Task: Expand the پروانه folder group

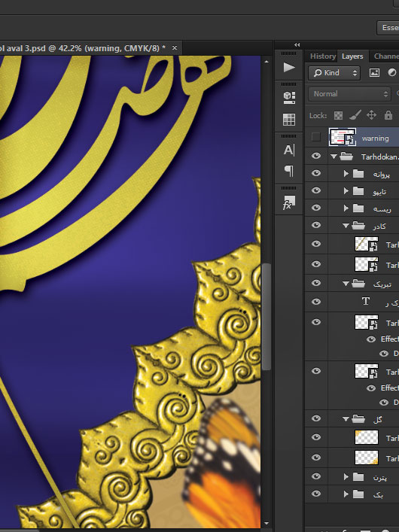Action: [346, 173]
